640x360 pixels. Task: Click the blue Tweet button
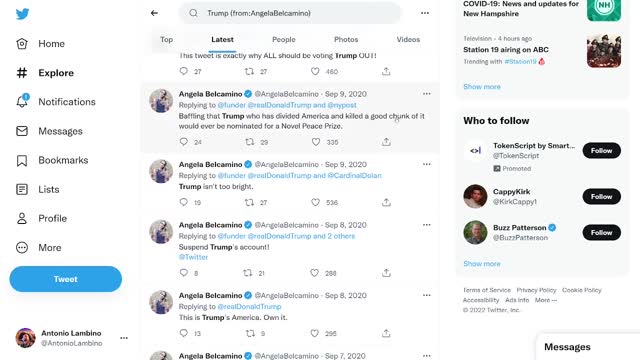point(66,279)
